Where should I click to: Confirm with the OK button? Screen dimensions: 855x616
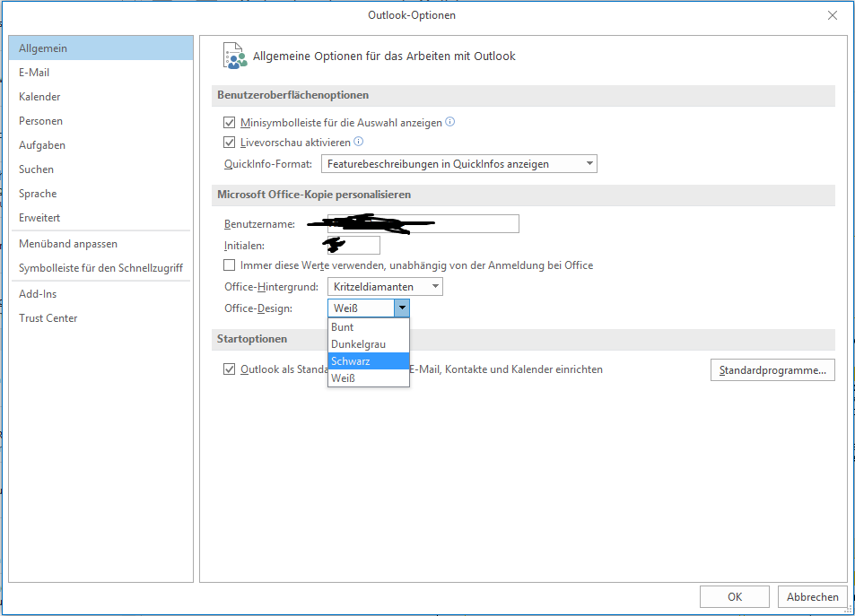click(735, 597)
